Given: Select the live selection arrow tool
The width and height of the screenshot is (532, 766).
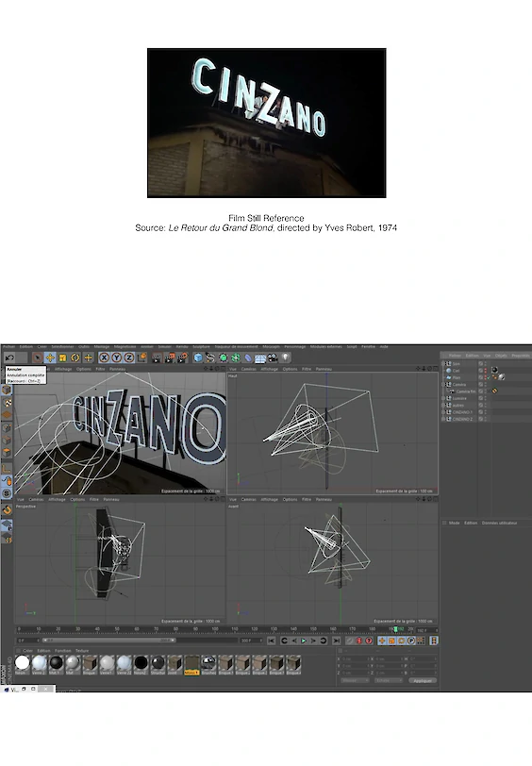Looking at the screenshot, I should point(37,358).
